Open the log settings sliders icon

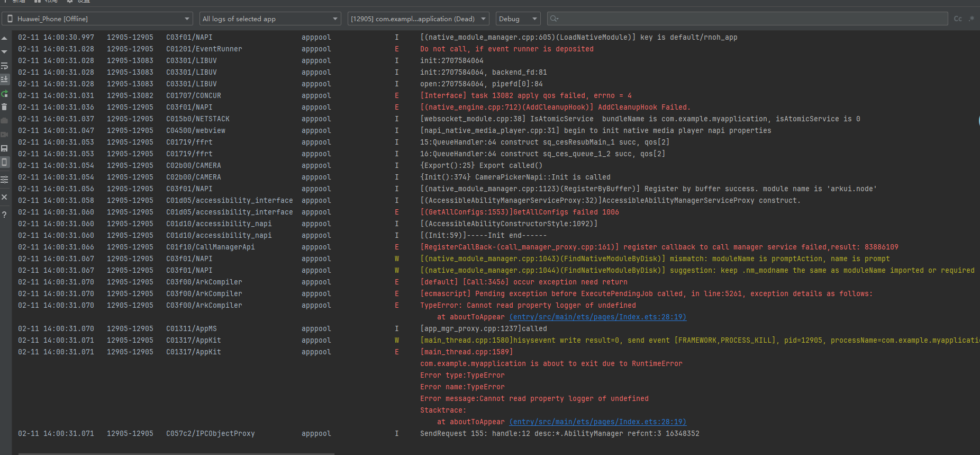(4, 180)
